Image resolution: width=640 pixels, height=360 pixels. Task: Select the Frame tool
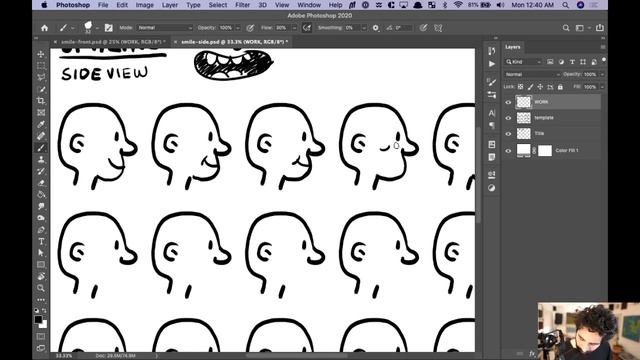[41, 113]
